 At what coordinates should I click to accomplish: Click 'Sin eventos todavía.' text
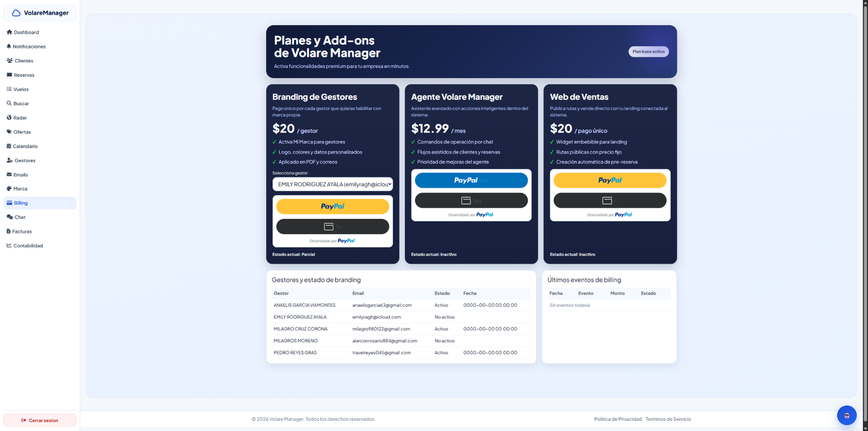(x=570, y=305)
